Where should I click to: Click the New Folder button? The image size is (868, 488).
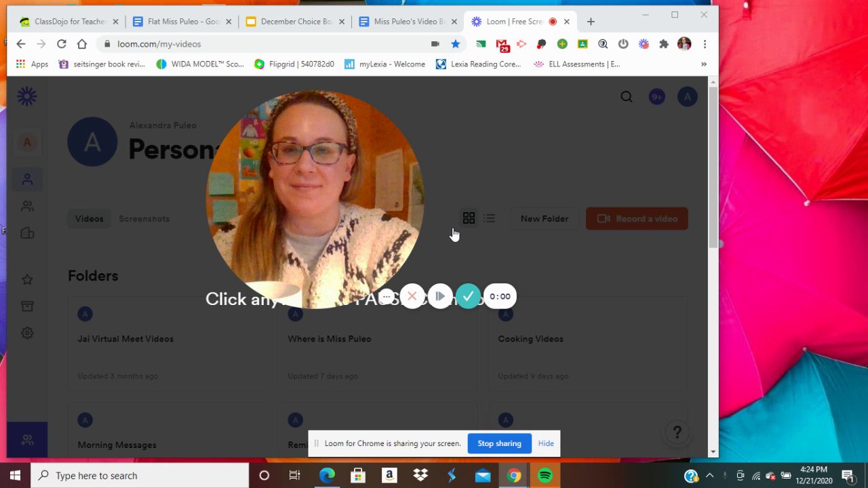coord(545,219)
